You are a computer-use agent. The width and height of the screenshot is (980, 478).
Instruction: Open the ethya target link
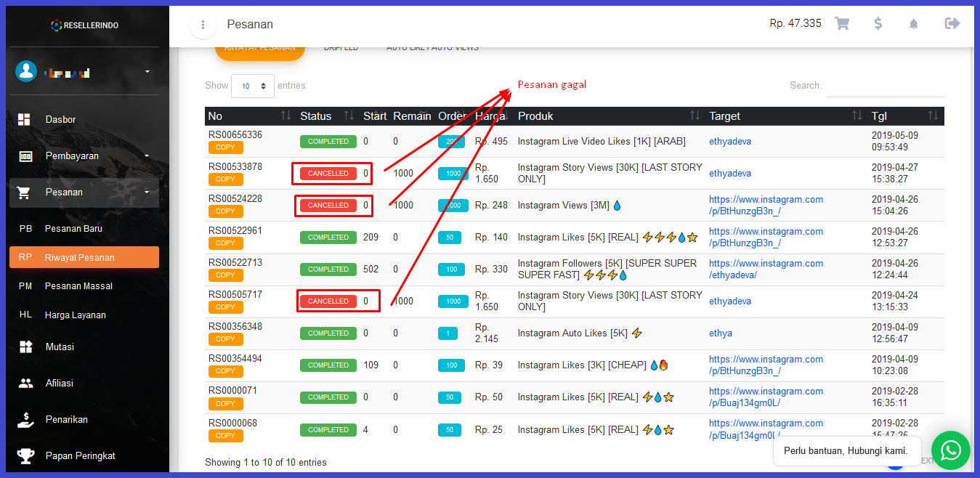point(721,333)
